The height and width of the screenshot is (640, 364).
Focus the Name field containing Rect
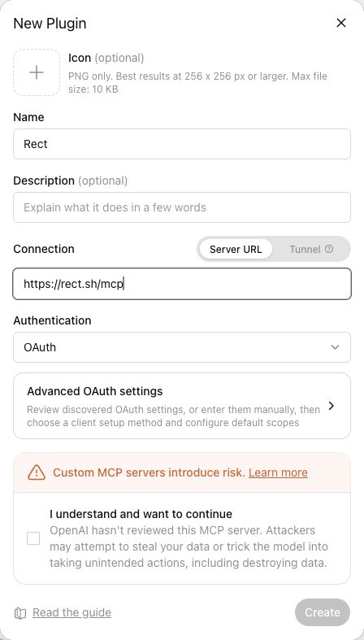pos(182,144)
